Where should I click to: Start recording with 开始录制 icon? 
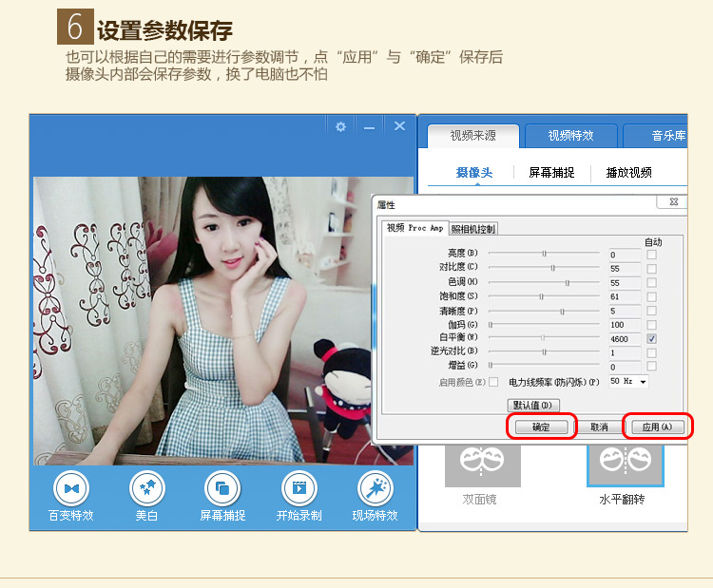click(299, 489)
